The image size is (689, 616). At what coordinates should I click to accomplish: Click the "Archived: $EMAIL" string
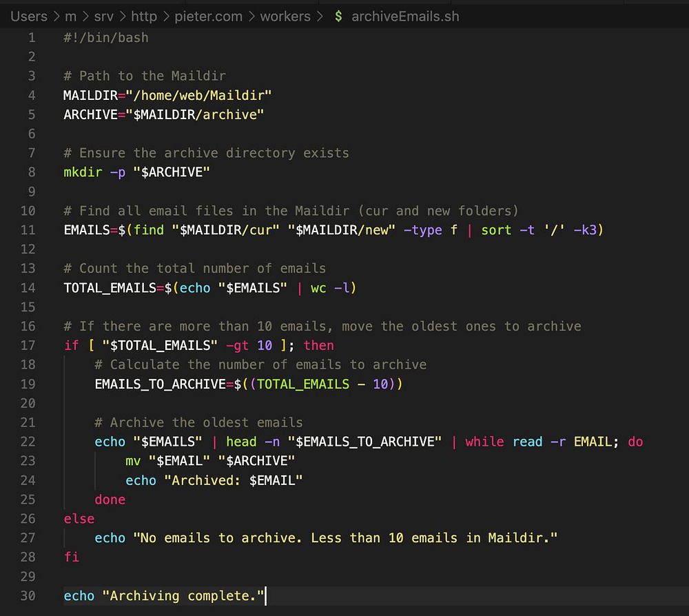click(x=234, y=481)
